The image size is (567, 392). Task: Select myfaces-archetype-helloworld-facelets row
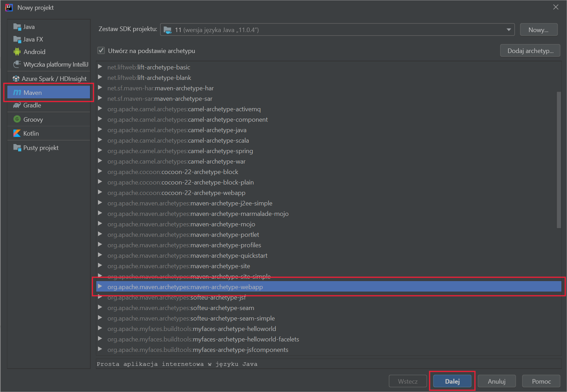(x=328, y=339)
